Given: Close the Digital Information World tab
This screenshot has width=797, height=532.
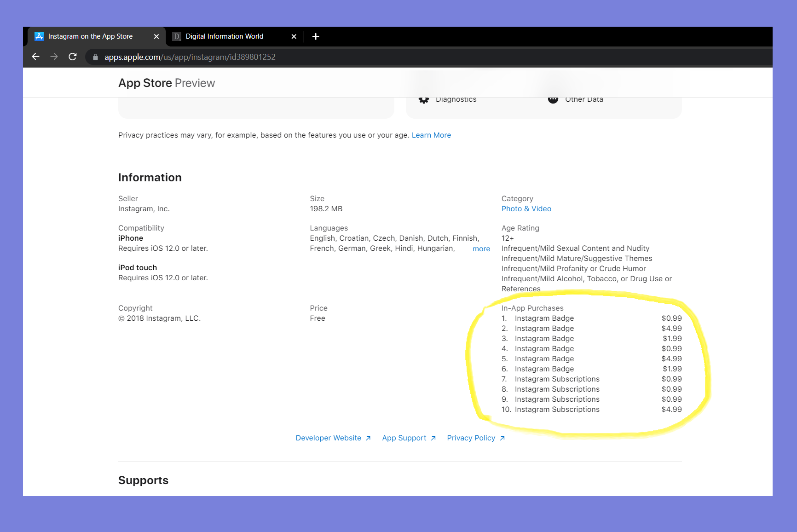Looking at the screenshot, I should click(294, 36).
